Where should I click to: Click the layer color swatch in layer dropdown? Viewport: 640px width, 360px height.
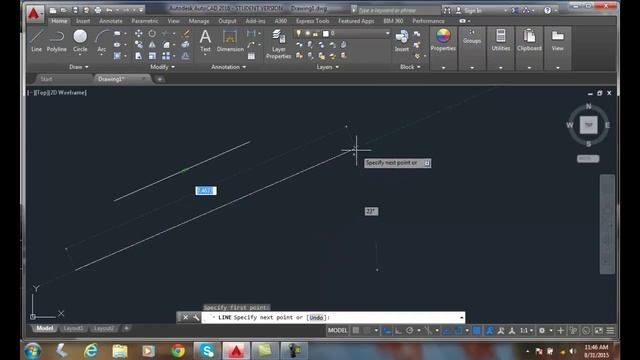326,33
